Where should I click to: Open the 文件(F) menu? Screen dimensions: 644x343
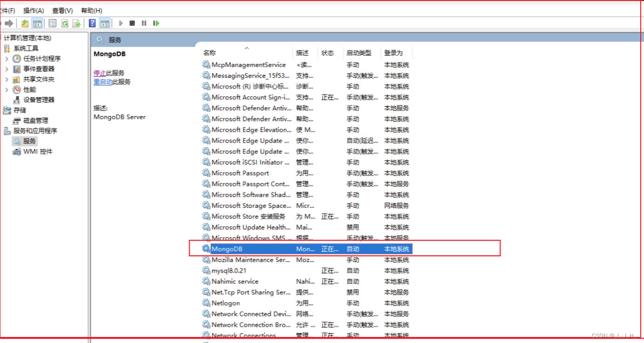pos(7,10)
